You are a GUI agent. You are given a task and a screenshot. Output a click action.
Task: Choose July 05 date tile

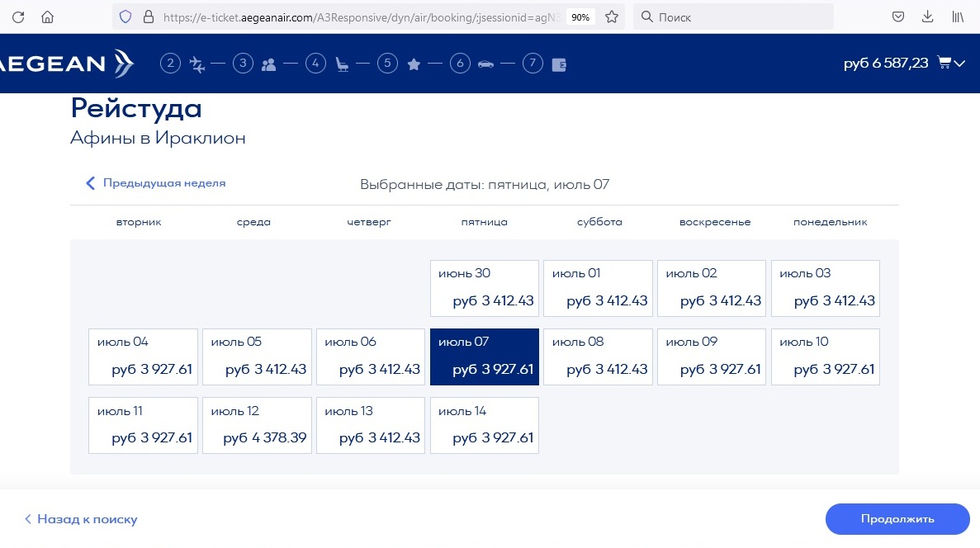tap(257, 357)
